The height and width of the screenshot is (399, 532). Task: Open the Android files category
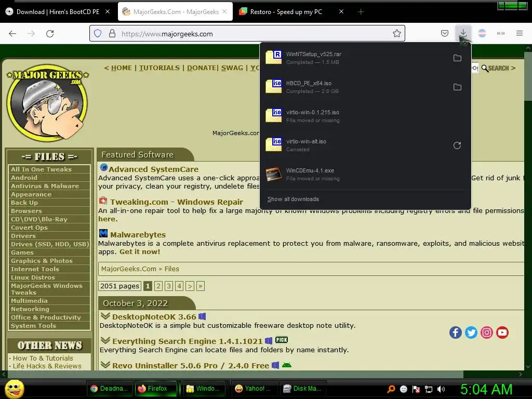(x=24, y=178)
